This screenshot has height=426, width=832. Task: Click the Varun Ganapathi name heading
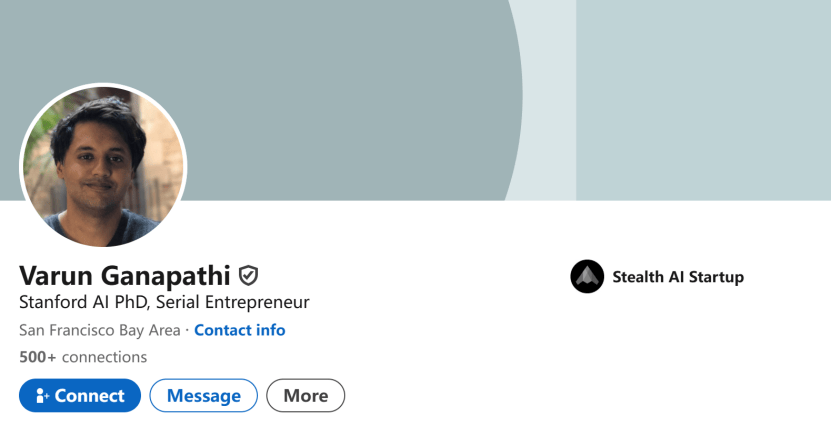(x=125, y=275)
